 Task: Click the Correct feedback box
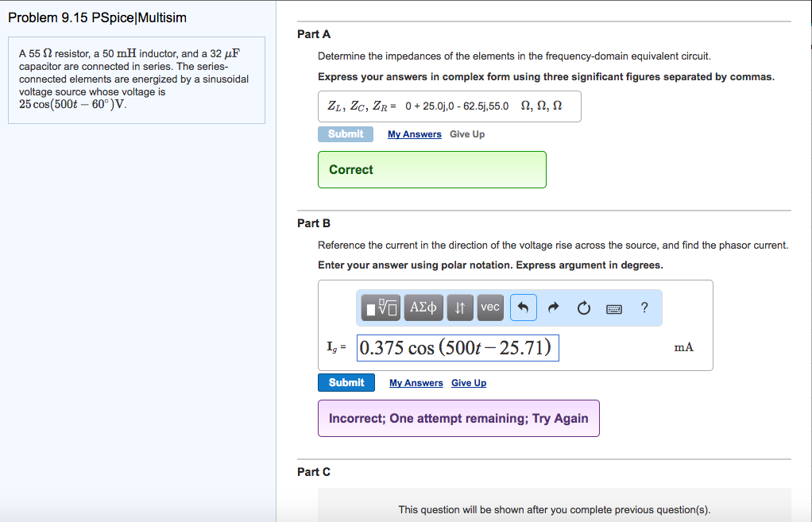(431, 169)
